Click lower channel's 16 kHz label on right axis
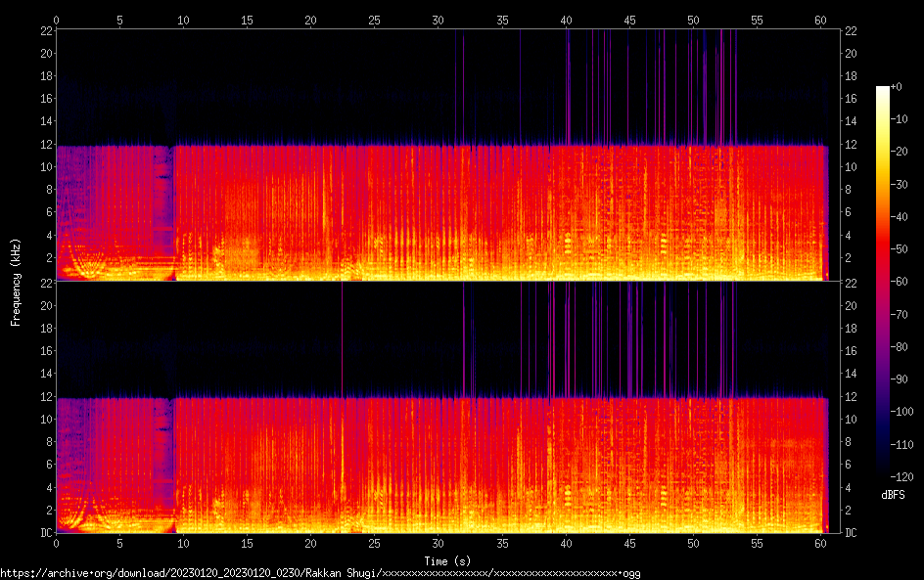Screen dimensions: 924x580 click(852, 351)
